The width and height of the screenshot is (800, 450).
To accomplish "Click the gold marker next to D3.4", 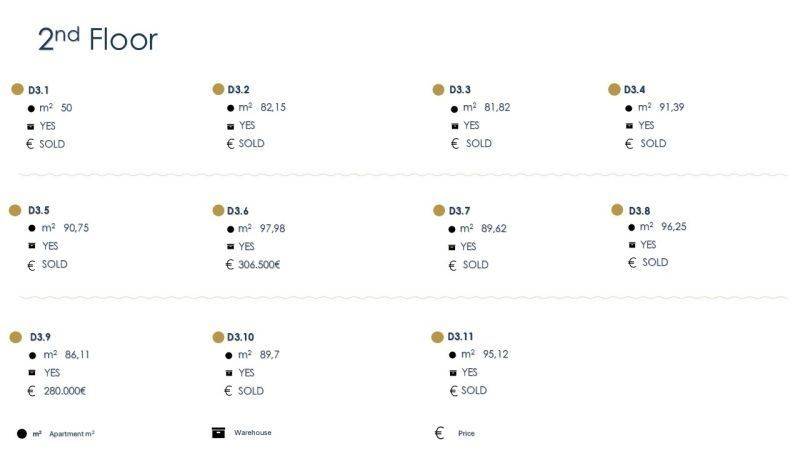I will [x=614, y=89].
